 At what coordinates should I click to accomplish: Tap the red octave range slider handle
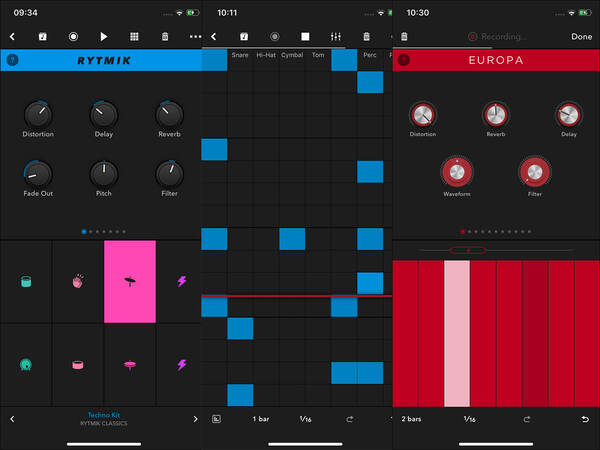pyautogui.click(x=468, y=250)
